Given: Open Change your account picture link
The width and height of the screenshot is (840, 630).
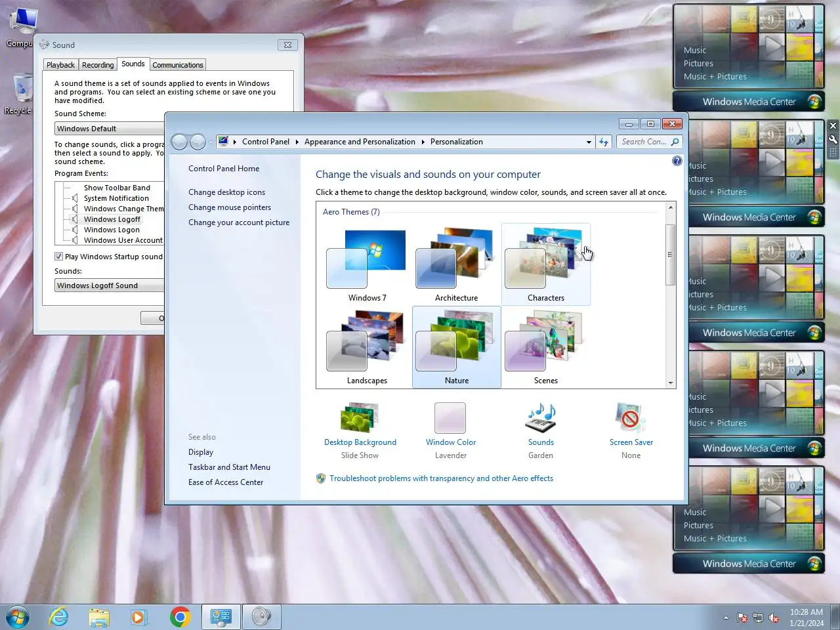Looking at the screenshot, I should (x=239, y=222).
